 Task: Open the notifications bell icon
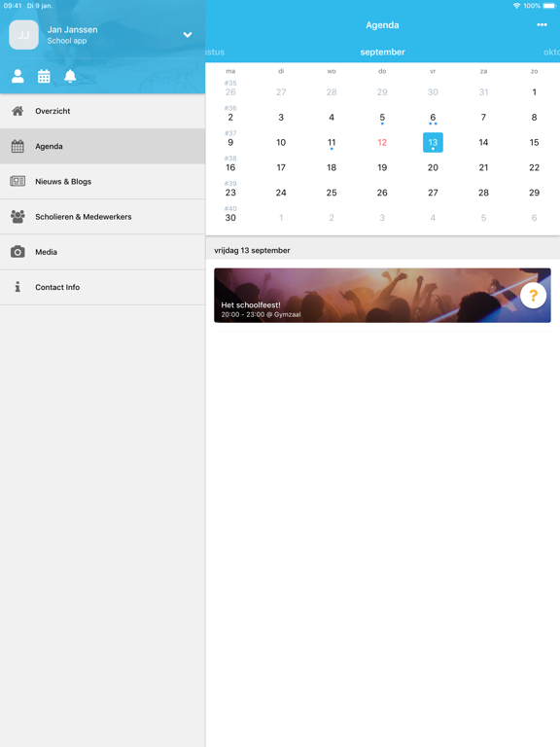coord(70,76)
